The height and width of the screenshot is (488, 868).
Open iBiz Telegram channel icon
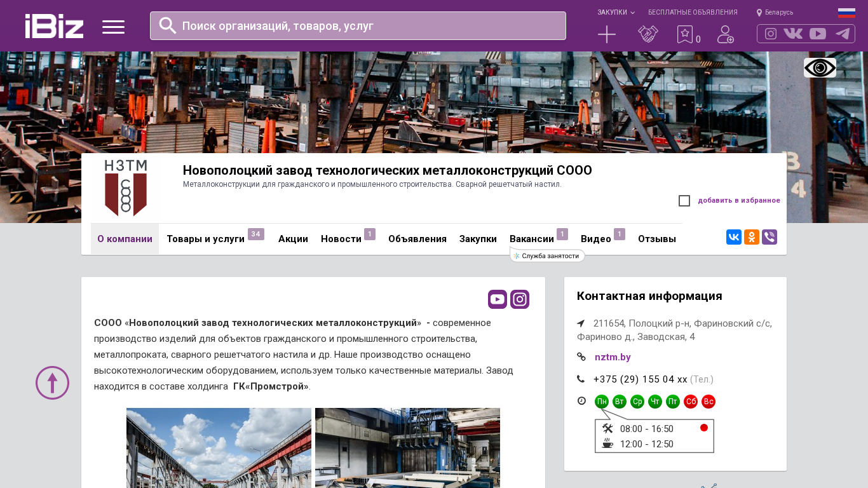(x=843, y=34)
